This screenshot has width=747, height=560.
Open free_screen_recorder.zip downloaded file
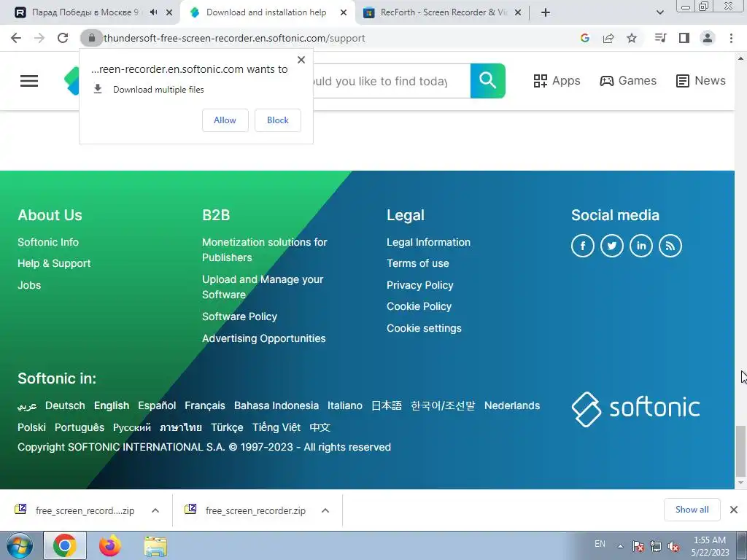coord(255,510)
